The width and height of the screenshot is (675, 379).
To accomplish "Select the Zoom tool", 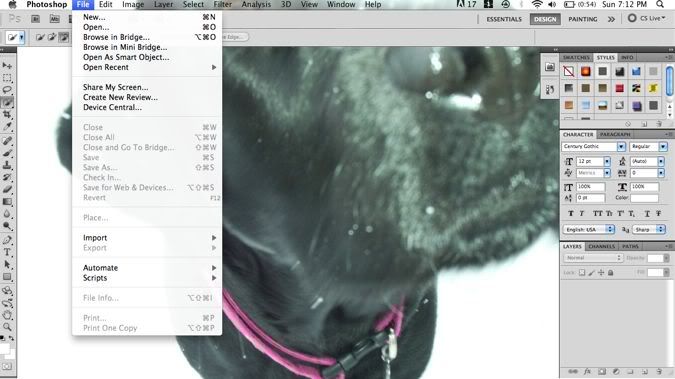I will pos(7,327).
